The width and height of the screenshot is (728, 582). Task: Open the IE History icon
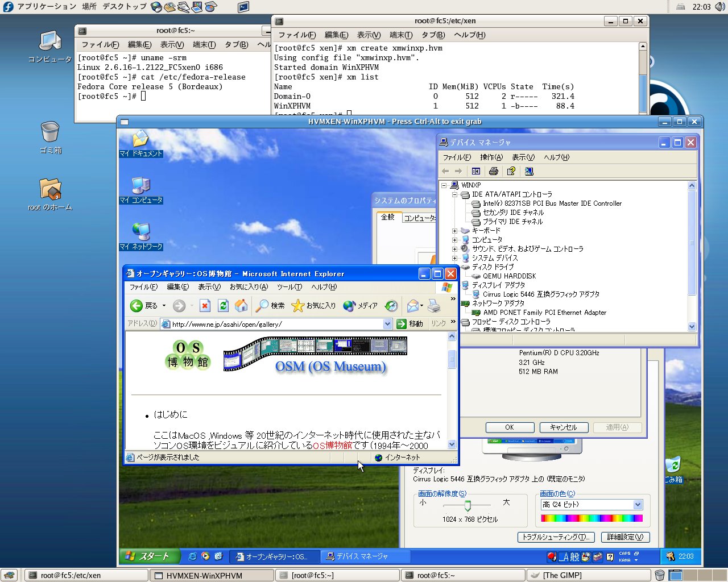pyautogui.click(x=391, y=306)
